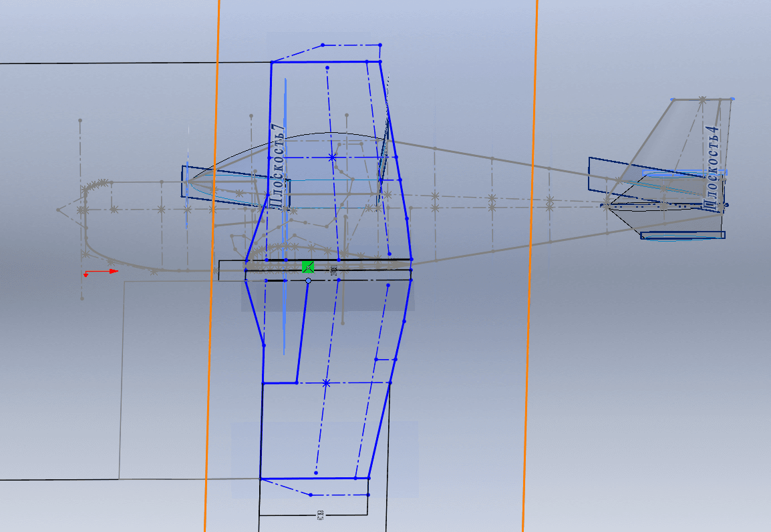
Task: Select the red origin arrow marker
Action: pyautogui.click(x=100, y=272)
